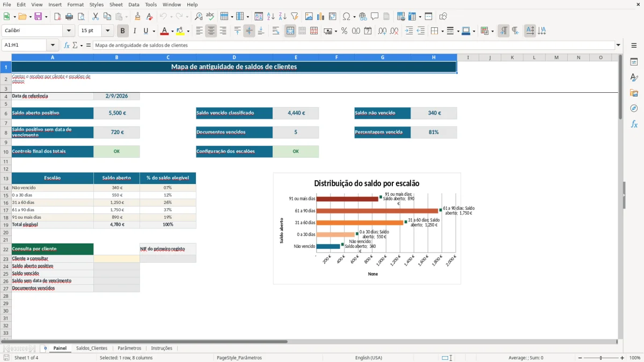Click the Sort Ascending icon
The width and height of the screenshot is (644, 362).
[270, 17]
